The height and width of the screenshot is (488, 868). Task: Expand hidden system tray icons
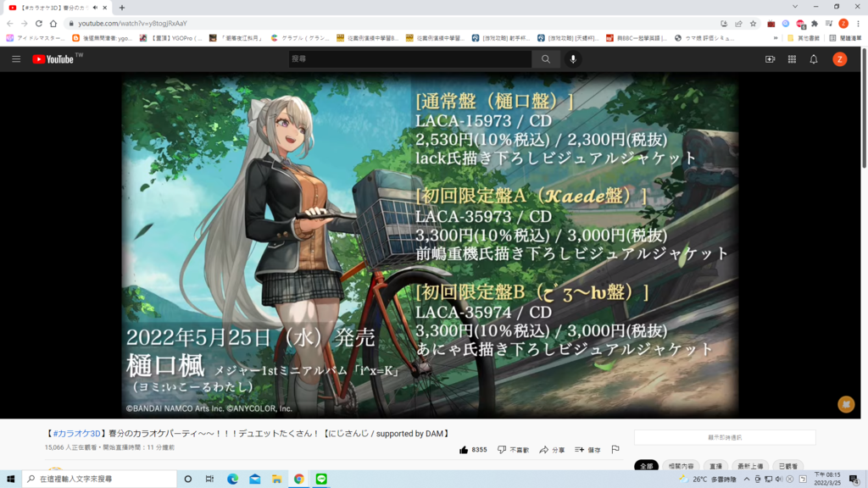click(x=746, y=480)
